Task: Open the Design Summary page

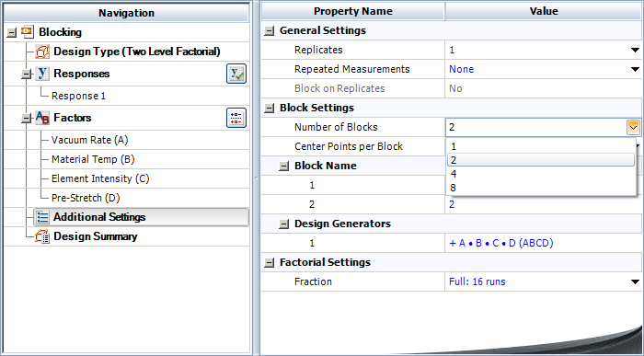Action: [x=96, y=236]
